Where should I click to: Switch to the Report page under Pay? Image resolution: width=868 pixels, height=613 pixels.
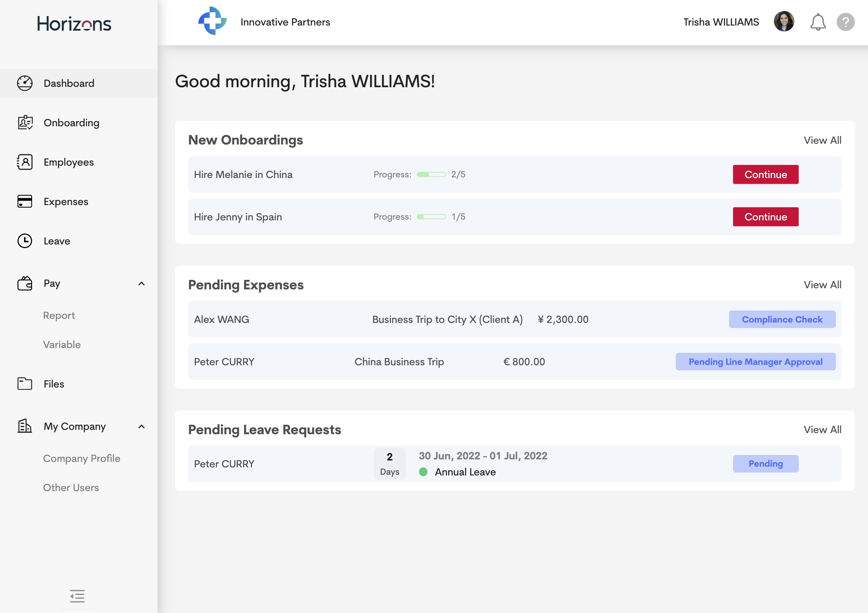pyautogui.click(x=59, y=315)
